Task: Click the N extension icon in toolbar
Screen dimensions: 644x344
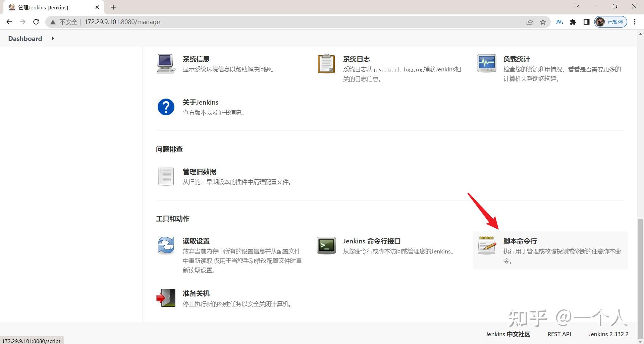Action: pos(559,22)
